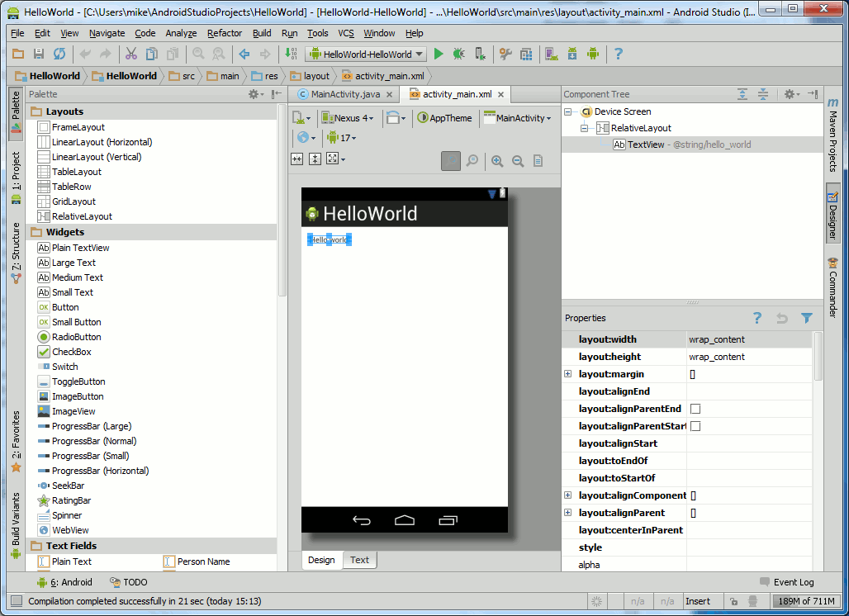Viewport: 849px width, 616px height.
Task: Click the Properties help question mark icon
Action: point(757,318)
